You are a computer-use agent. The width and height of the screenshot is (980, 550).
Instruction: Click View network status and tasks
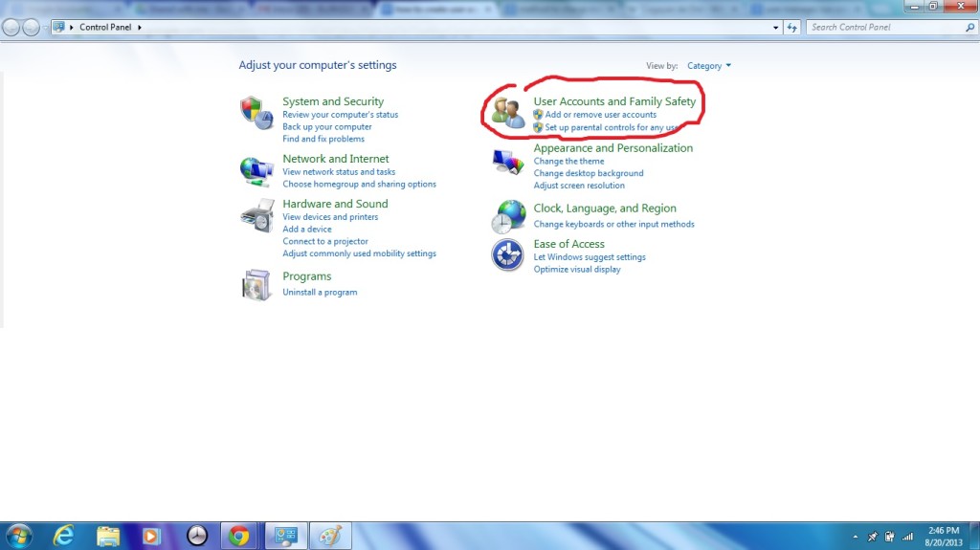point(339,172)
